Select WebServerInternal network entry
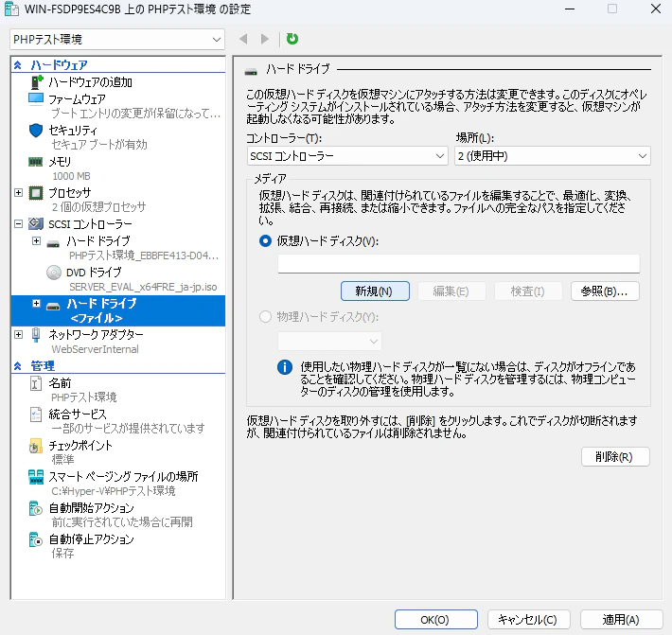The height and width of the screenshot is (635, 672). click(96, 349)
